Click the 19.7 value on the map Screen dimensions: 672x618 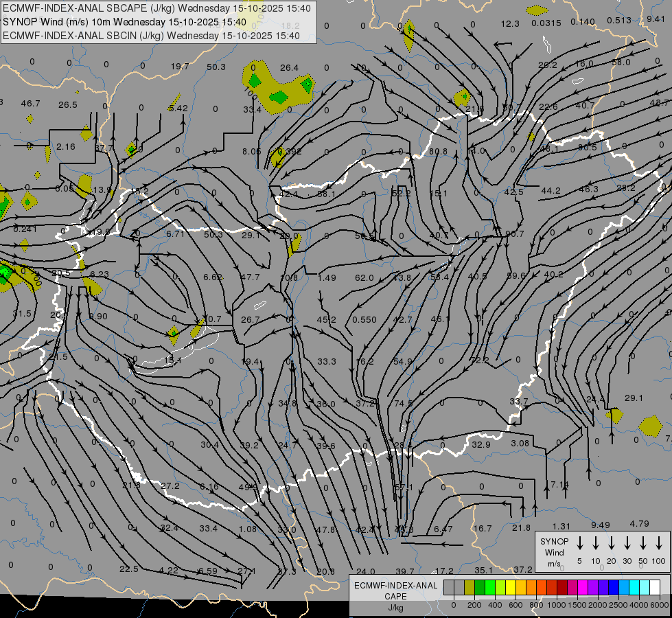[180, 67]
